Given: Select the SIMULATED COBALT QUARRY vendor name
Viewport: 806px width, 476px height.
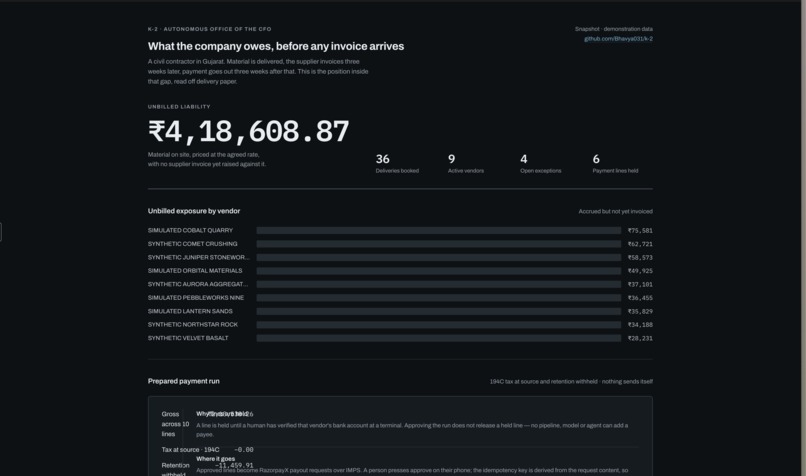Looking at the screenshot, I should click(190, 230).
